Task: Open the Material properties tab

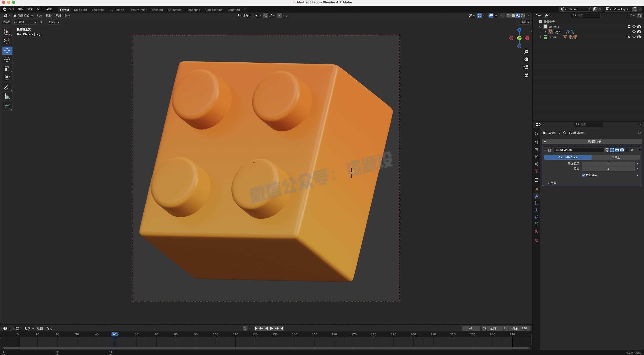Action: [x=536, y=231]
